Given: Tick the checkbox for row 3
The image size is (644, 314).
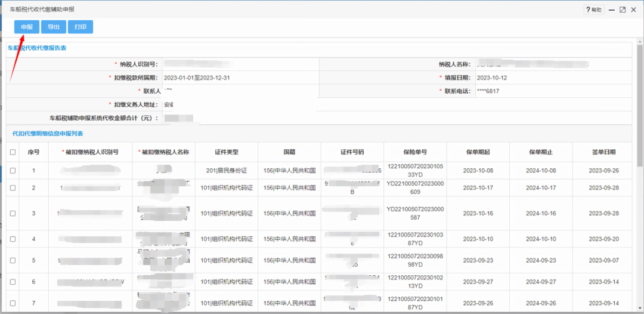Looking at the screenshot, I should tap(13, 213).
